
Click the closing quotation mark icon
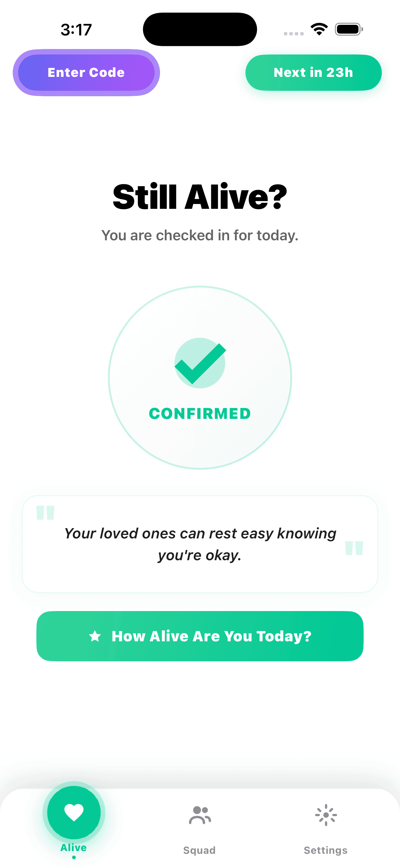354,548
